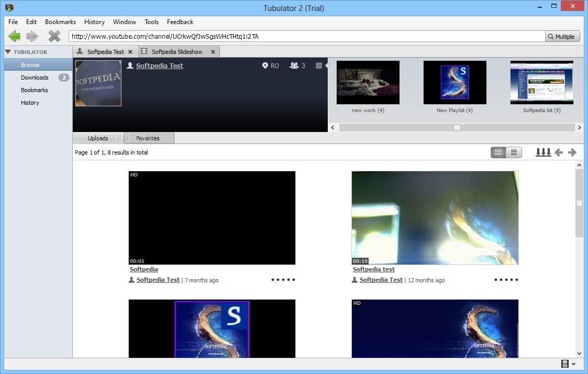588x374 pixels.
Task: Open the channel options hamburger menu
Action: [x=319, y=65]
